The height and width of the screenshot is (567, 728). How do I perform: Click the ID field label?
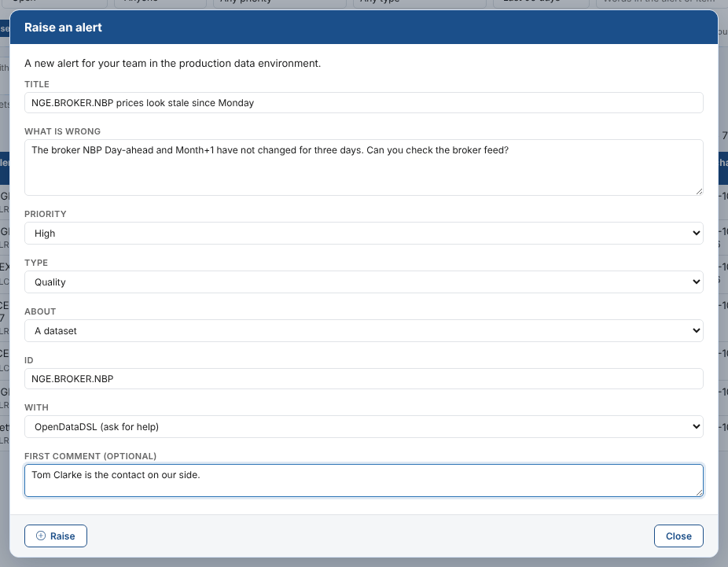[x=29, y=360]
